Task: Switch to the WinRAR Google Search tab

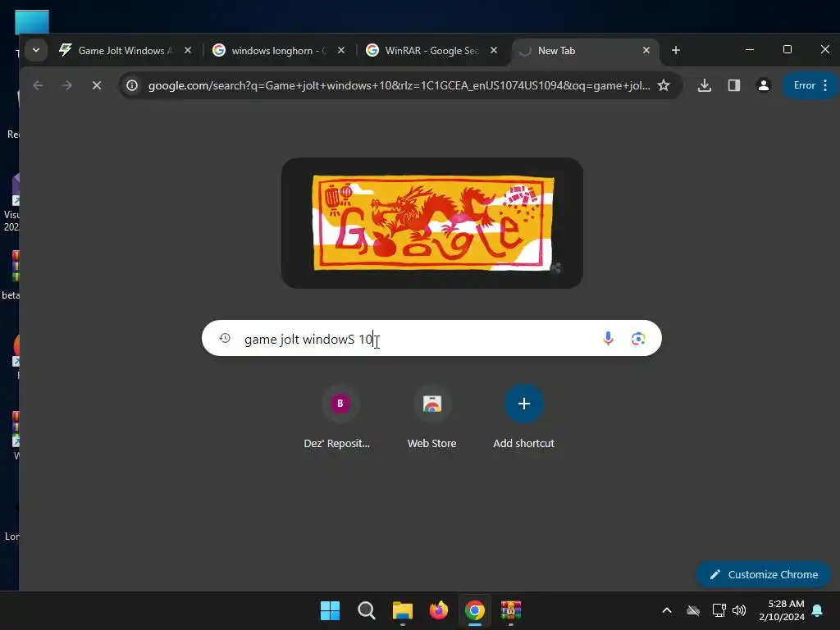Action: (431, 50)
